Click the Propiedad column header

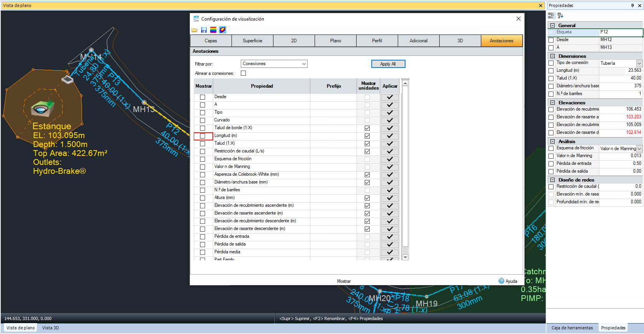(x=262, y=86)
